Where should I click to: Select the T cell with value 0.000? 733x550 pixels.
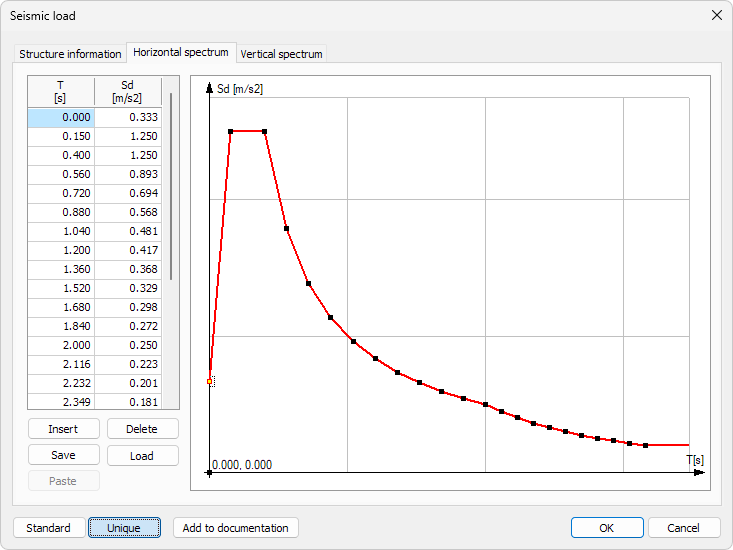coord(61,117)
